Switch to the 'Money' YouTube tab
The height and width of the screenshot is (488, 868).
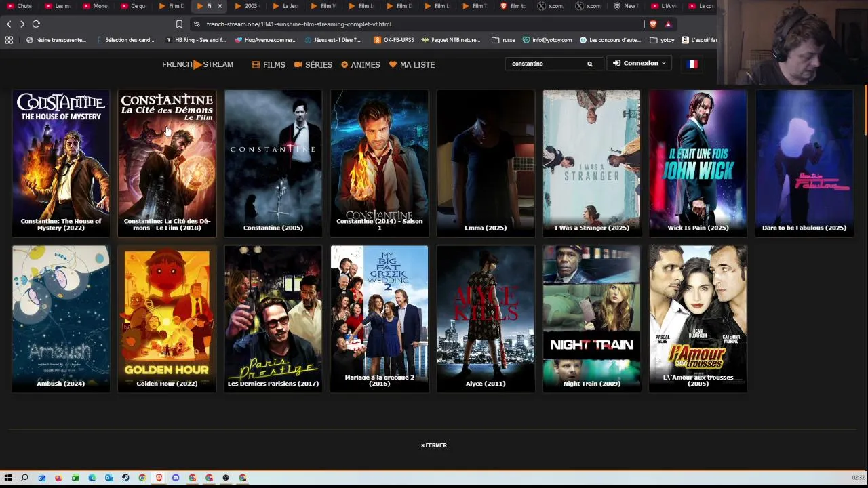click(x=96, y=6)
